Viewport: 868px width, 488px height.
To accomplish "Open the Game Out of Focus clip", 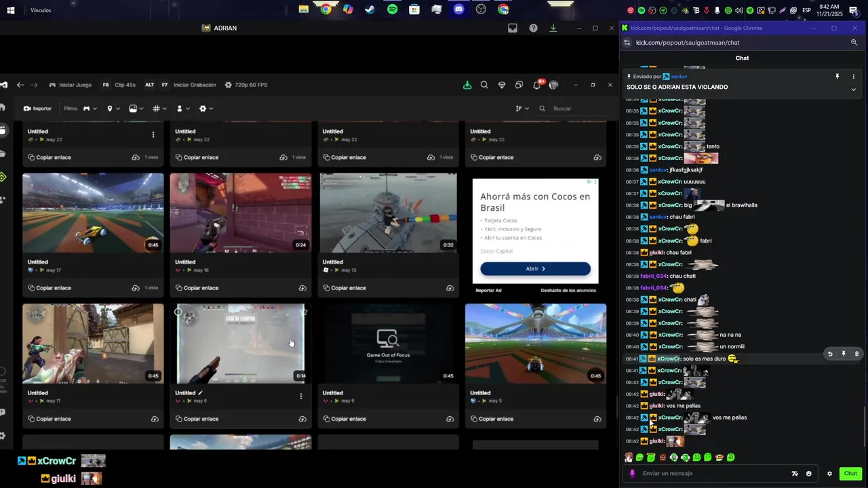I will pyautogui.click(x=388, y=344).
